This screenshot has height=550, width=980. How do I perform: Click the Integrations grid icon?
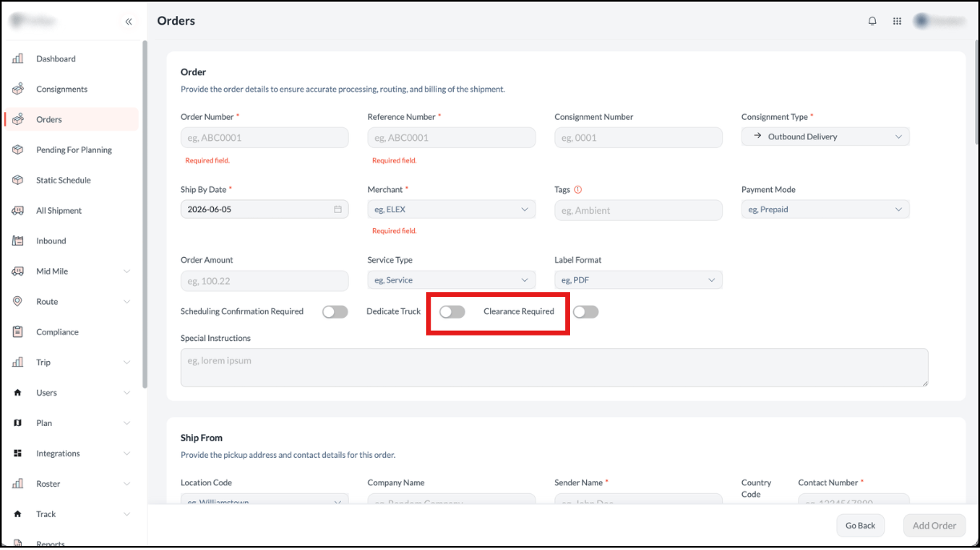coord(18,453)
